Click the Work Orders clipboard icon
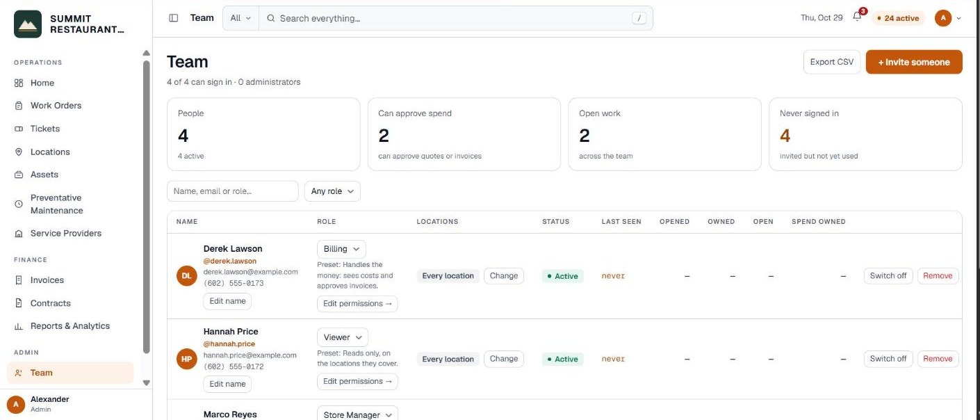This screenshot has width=980, height=420. 19,106
